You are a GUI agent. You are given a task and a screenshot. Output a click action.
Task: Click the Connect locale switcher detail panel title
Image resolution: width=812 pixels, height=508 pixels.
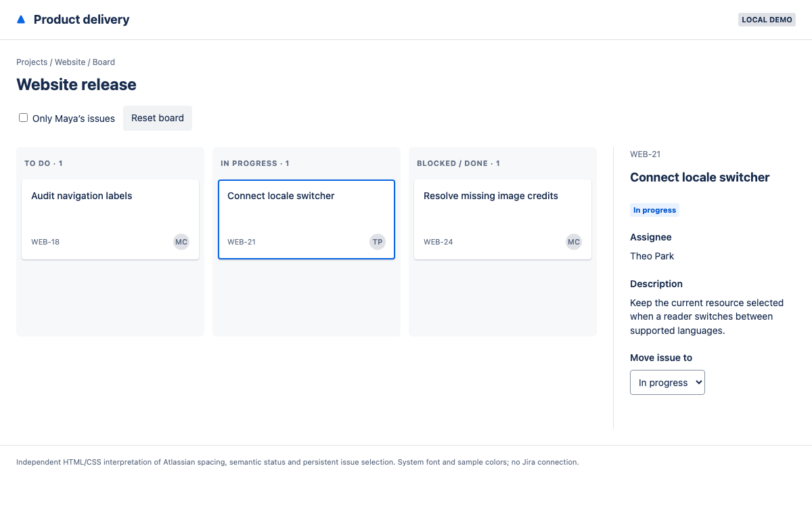tap(700, 177)
